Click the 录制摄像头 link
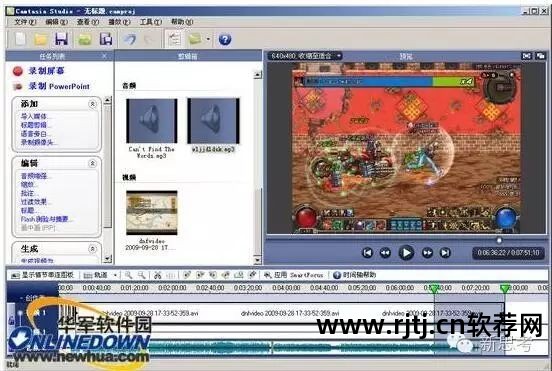Viewport: 552px width, 371px height. (38, 143)
